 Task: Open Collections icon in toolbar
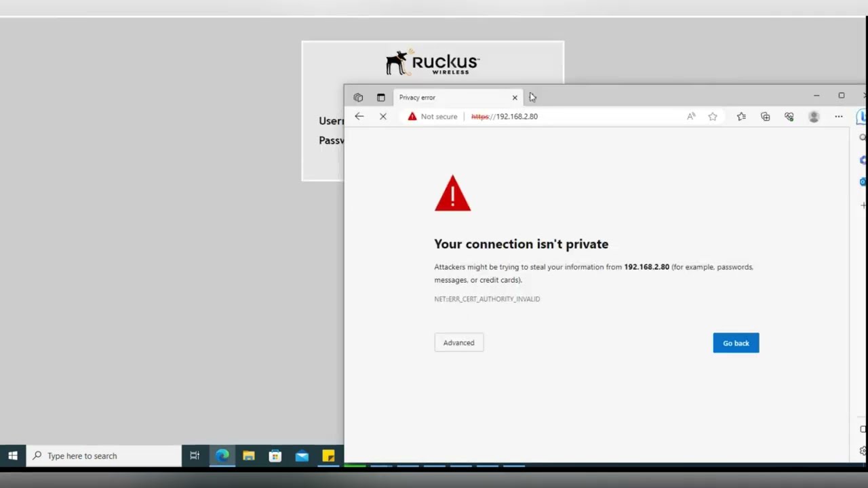pyautogui.click(x=765, y=117)
